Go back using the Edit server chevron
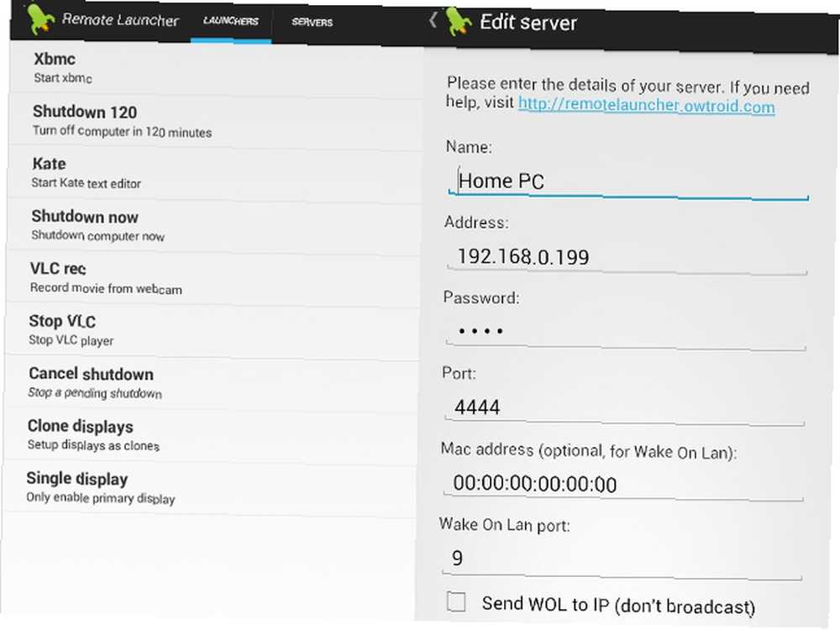This screenshot has height=630, width=840. [x=433, y=20]
